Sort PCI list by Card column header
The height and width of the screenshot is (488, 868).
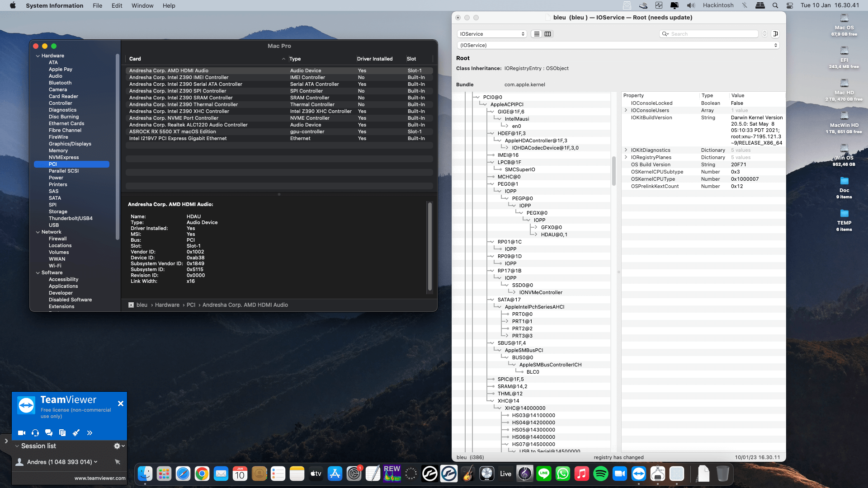[135, 59]
